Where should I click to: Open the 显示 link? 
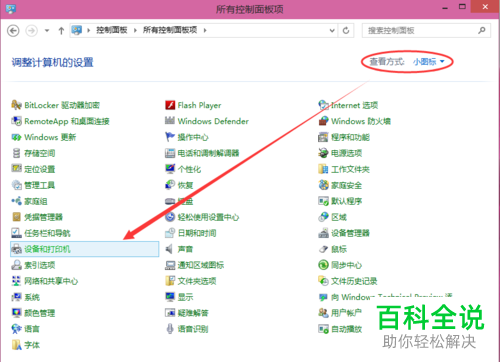pos(185,297)
